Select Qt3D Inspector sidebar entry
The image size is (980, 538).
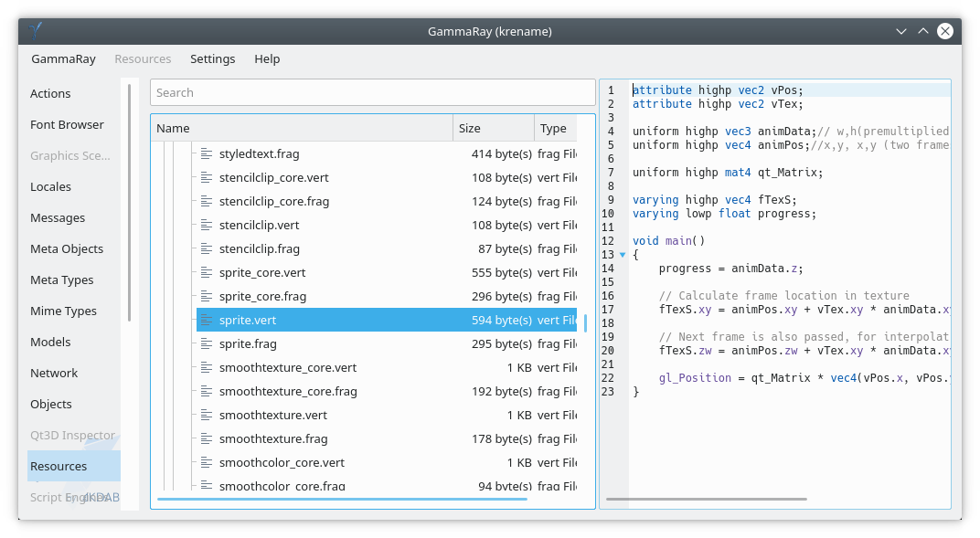click(74, 435)
